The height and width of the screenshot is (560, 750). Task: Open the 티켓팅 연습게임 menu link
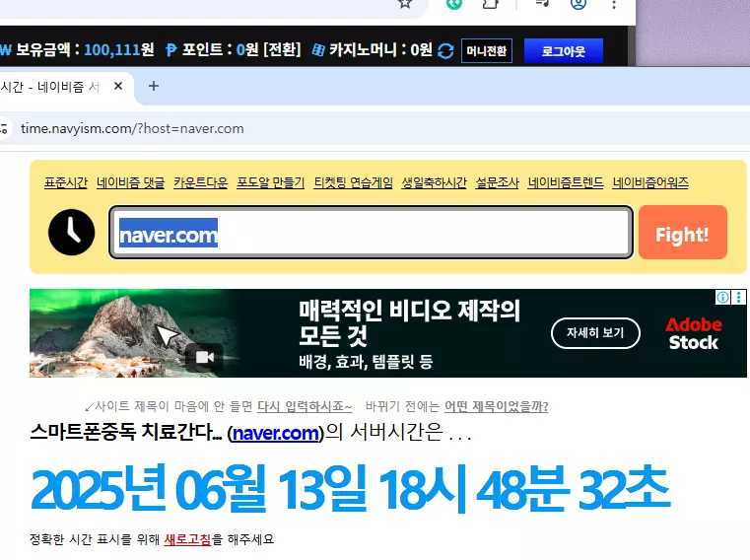pos(353,182)
